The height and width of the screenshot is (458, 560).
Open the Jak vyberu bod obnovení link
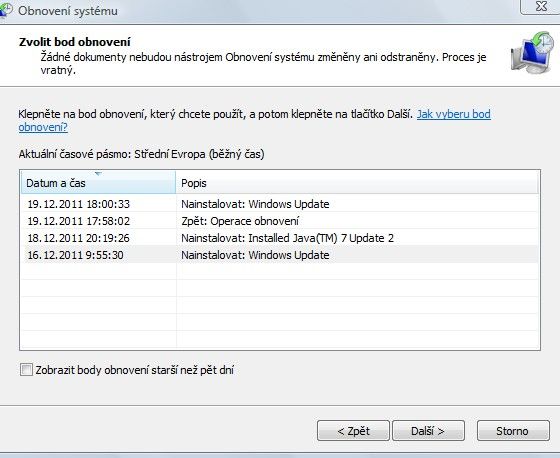pos(254,121)
